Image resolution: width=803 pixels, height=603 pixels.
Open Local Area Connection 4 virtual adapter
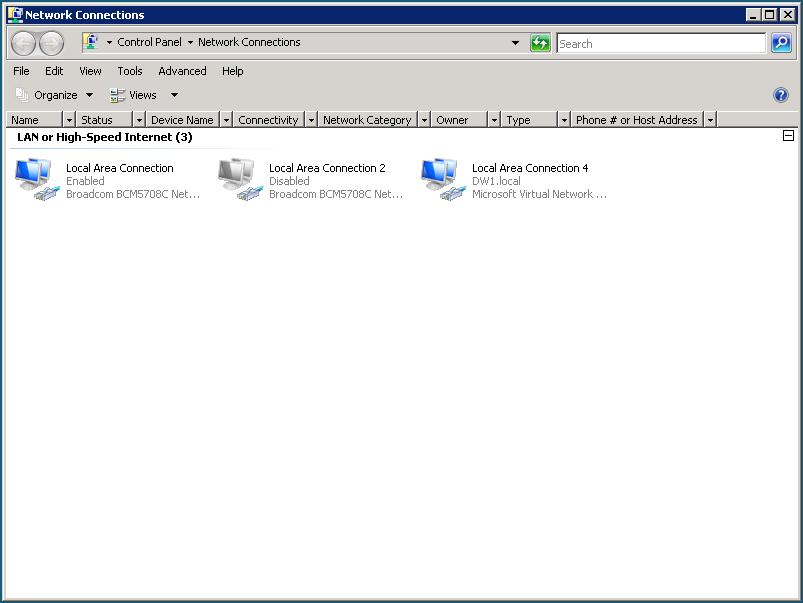coord(440,178)
